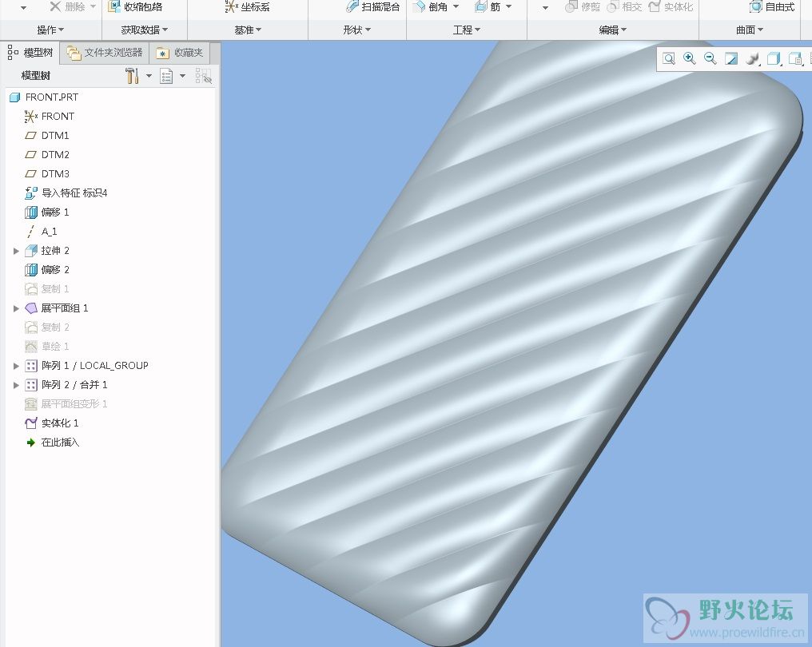This screenshot has height=647, width=812.
Task: Open the 筋 dropdown arrow
Action: [508, 6]
